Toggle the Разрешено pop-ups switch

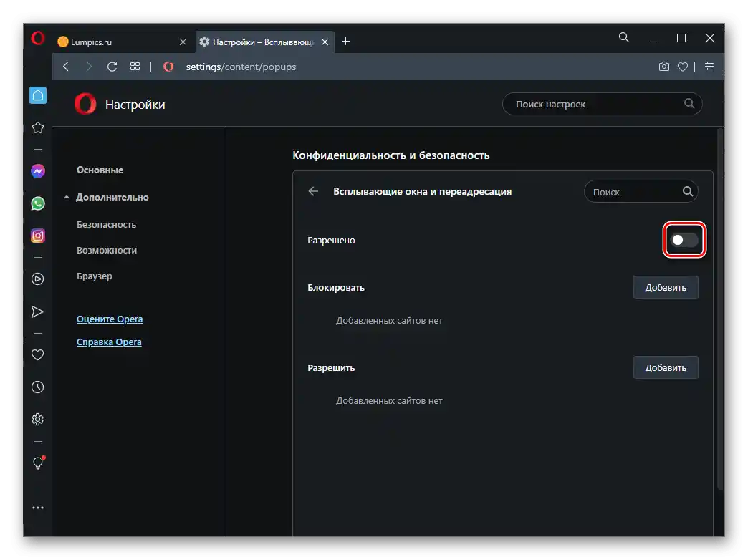[684, 240]
